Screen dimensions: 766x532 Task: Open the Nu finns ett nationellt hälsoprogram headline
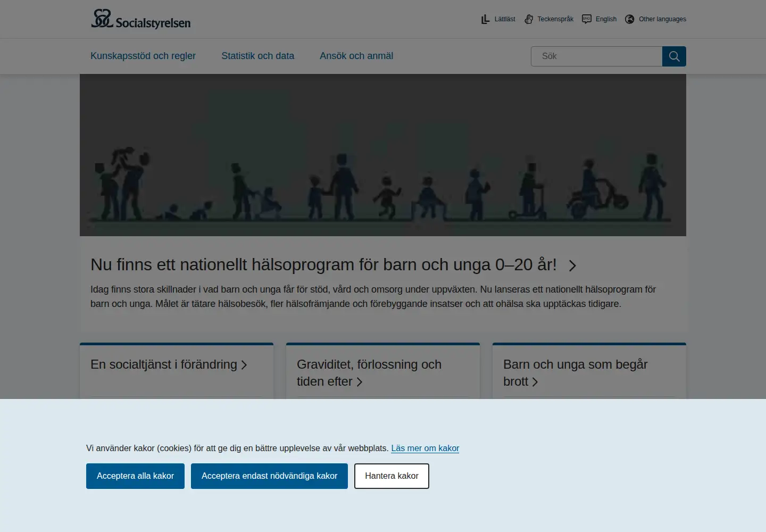323,265
